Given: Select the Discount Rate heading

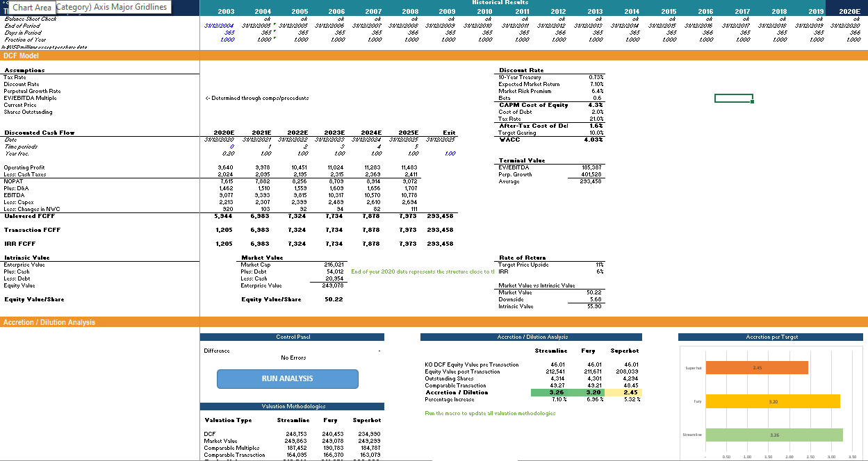Looking at the screenshot, I should 521,70.
